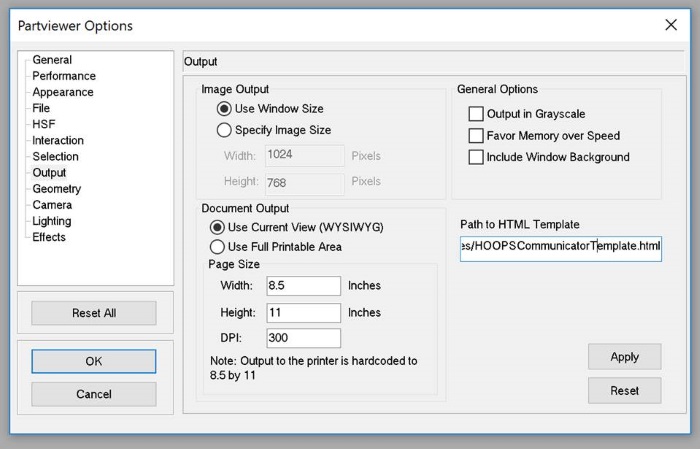Select the Lighting tree entry
The image size is (700, 449).
pyautogui.click(x=52, y=221)
